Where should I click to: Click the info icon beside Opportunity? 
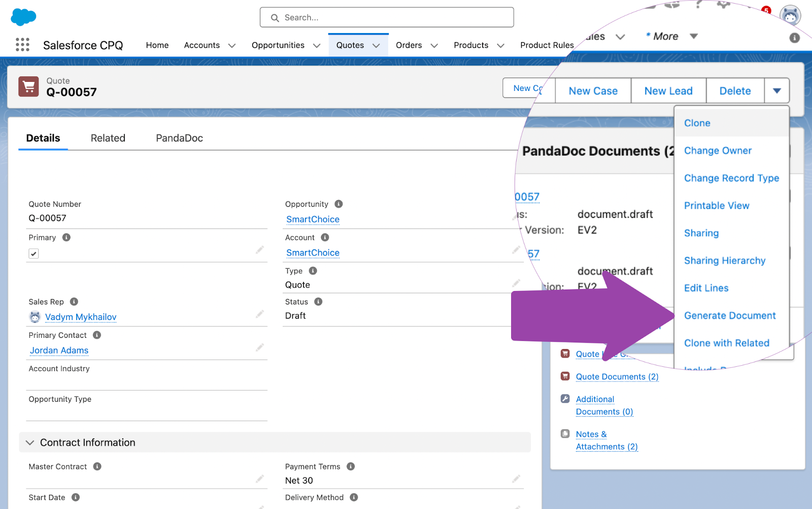(x=339, y=204)
